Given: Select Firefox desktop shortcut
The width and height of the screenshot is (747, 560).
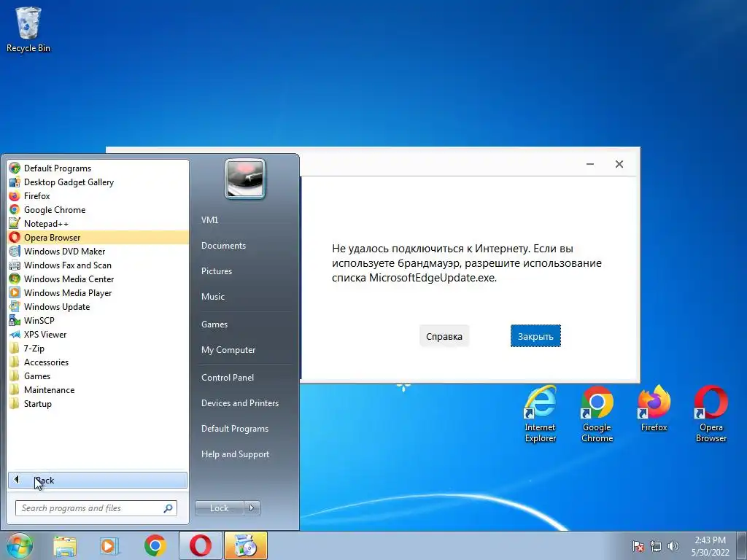Looking at the screenshot, I should click(x=654, y=408).
